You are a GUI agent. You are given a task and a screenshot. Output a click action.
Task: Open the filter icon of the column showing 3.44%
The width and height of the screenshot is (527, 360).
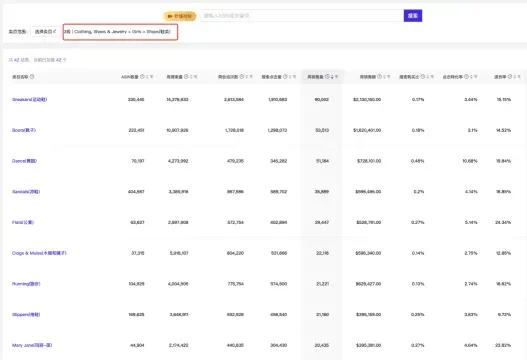pos(476,77)
